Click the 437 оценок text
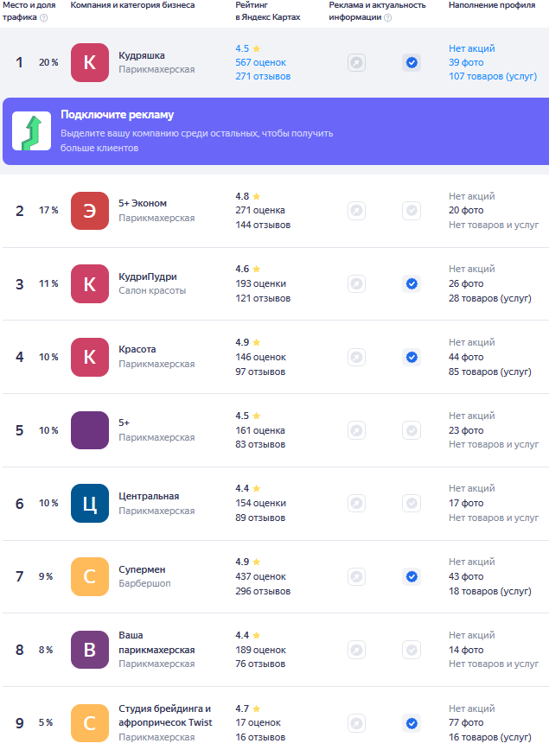 260,576
